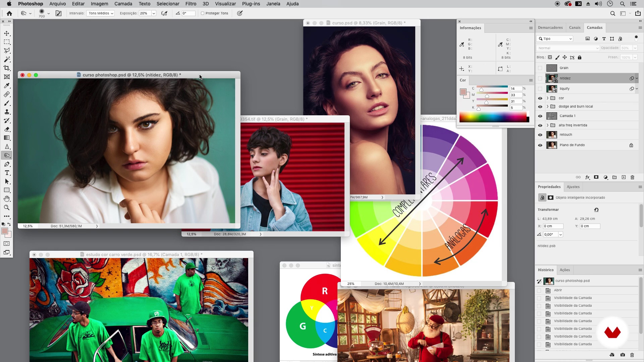Select the Polygonal Lasso tool
This screenshot has height=362, width=644.
click(7, 51)
